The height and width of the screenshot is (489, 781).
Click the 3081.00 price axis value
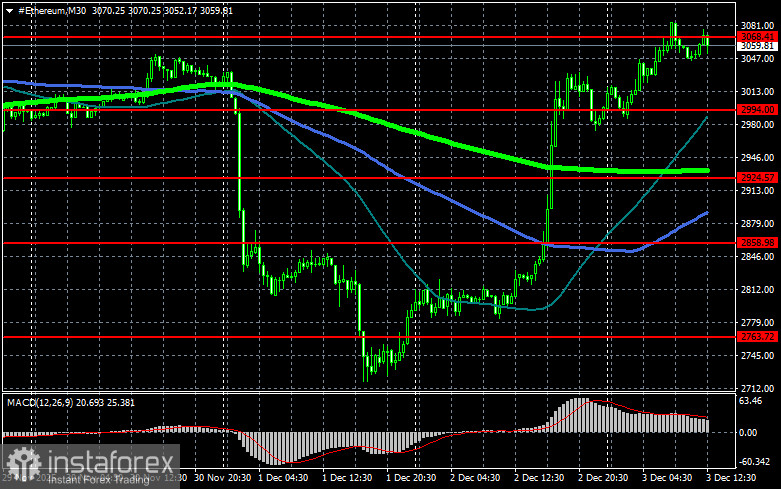point(758,25)
